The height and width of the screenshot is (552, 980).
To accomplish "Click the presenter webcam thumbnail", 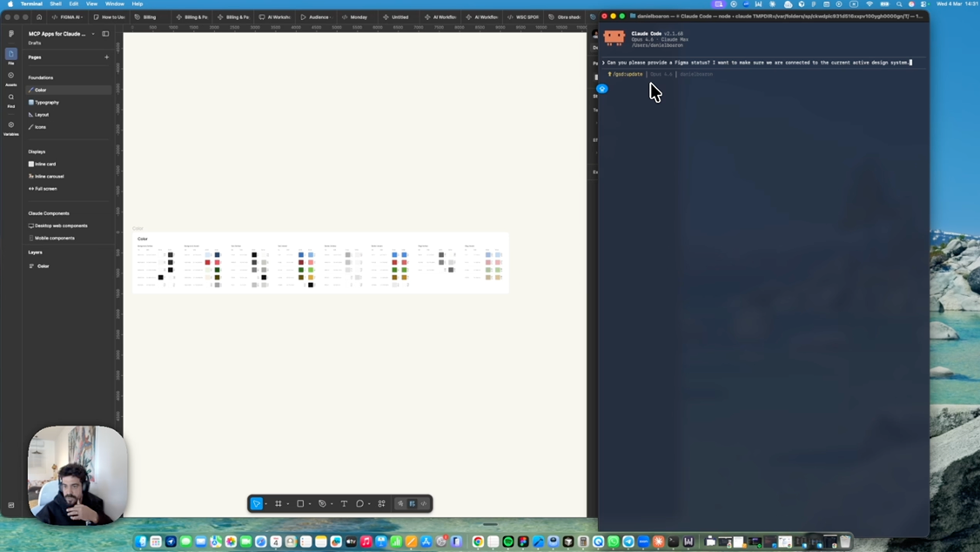I will pyautogui.click(x=77, y=475).
